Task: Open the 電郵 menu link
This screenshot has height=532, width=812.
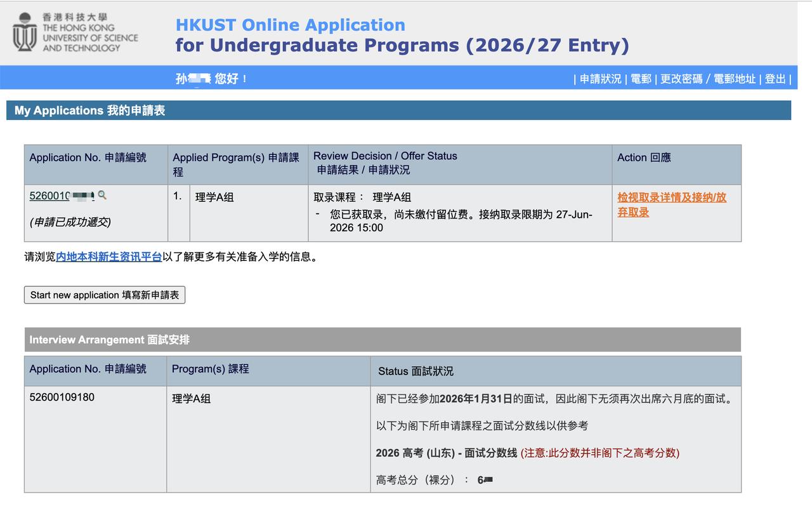Action: (x=641, y=79)
